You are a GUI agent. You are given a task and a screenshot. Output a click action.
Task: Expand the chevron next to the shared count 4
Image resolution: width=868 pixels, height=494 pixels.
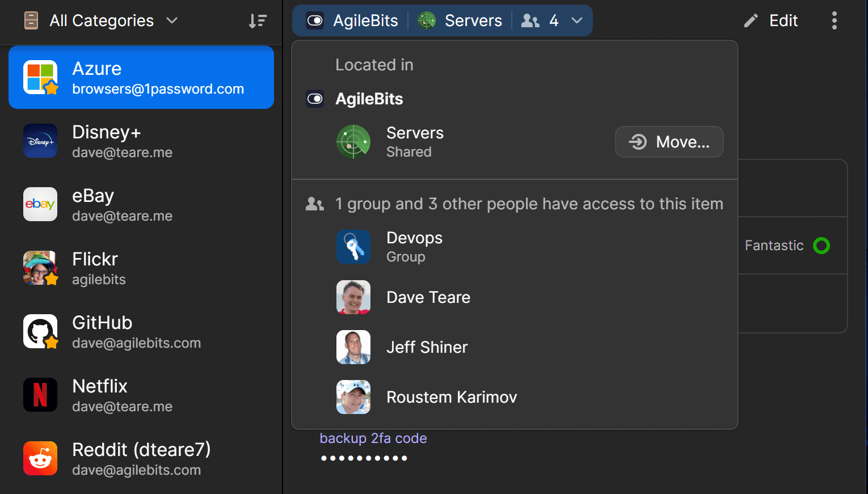tap(578, 20)
